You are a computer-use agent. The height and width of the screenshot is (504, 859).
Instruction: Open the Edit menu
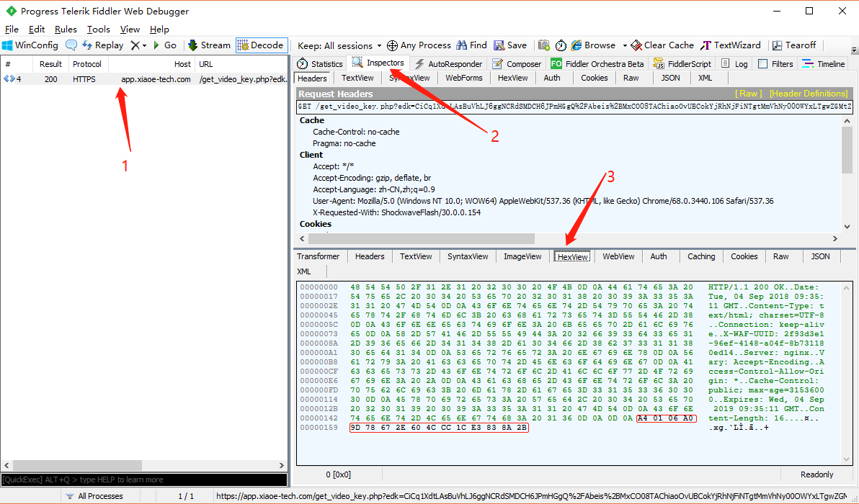coord(37,30)
